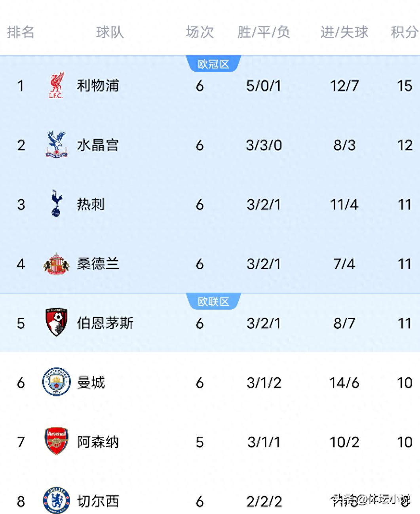Select the Crystal Palace badge

(x=56, y=145)
